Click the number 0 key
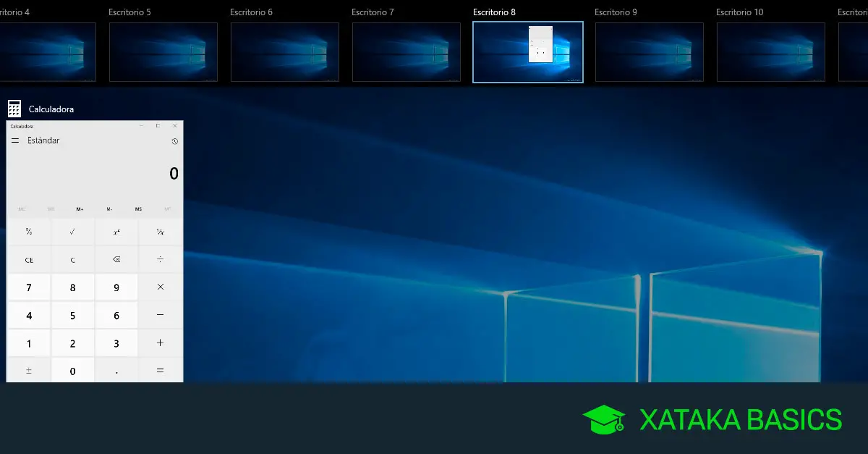 pyautogui.click(x=72, y=370)
